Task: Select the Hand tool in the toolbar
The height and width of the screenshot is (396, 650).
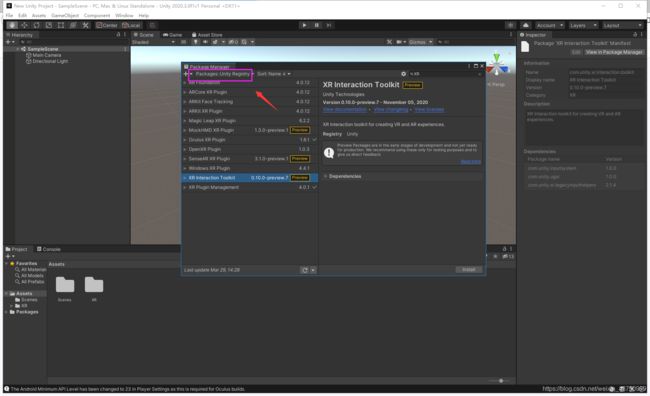Action: click(12, 25)
